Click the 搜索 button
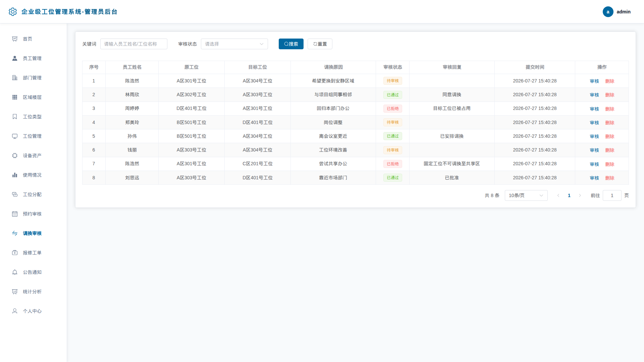 click(291, 44)
